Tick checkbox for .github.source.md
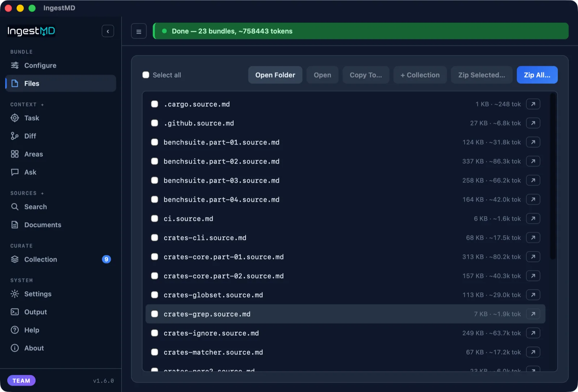 tap(155, 123)
